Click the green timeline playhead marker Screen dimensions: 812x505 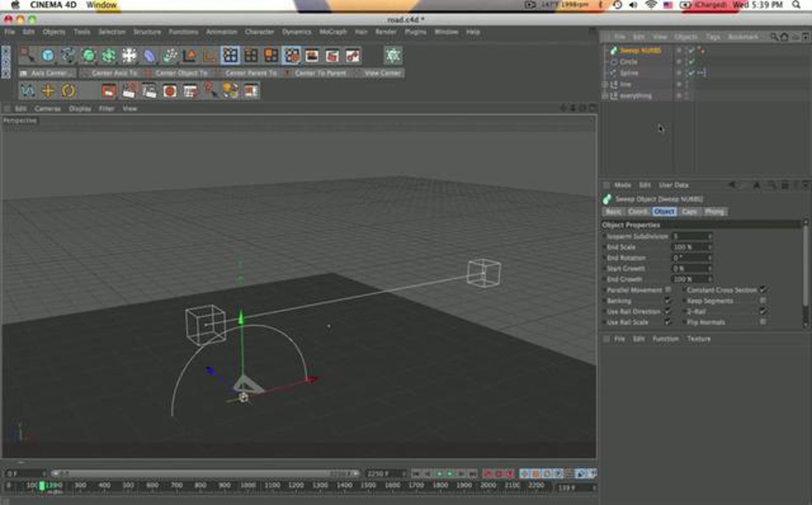click(x=42, y=486)
